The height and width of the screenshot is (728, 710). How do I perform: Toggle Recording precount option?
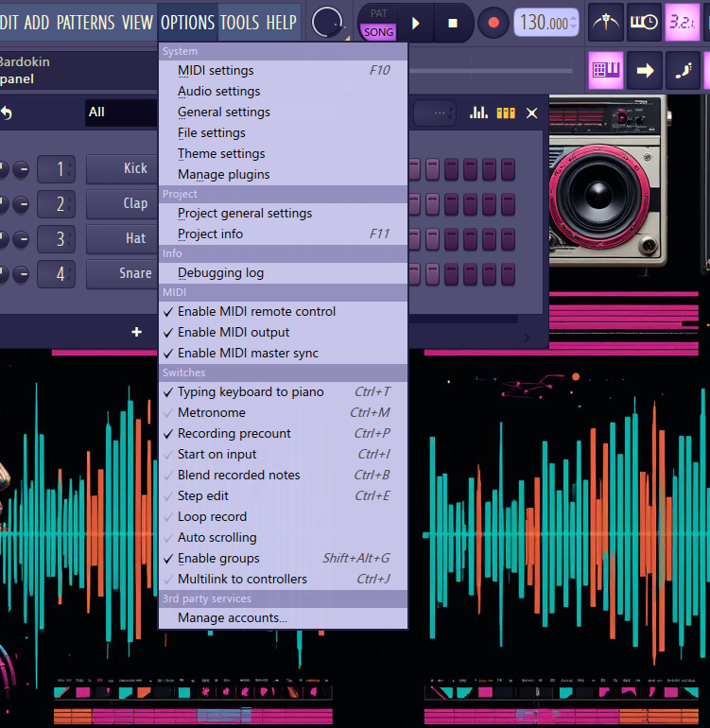(x=284, y=434)
